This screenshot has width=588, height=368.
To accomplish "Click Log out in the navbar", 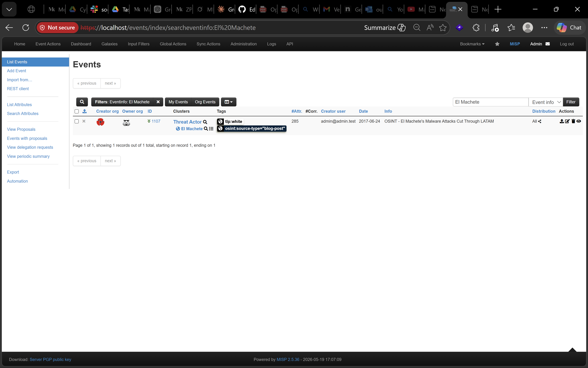I will [567, 44].
